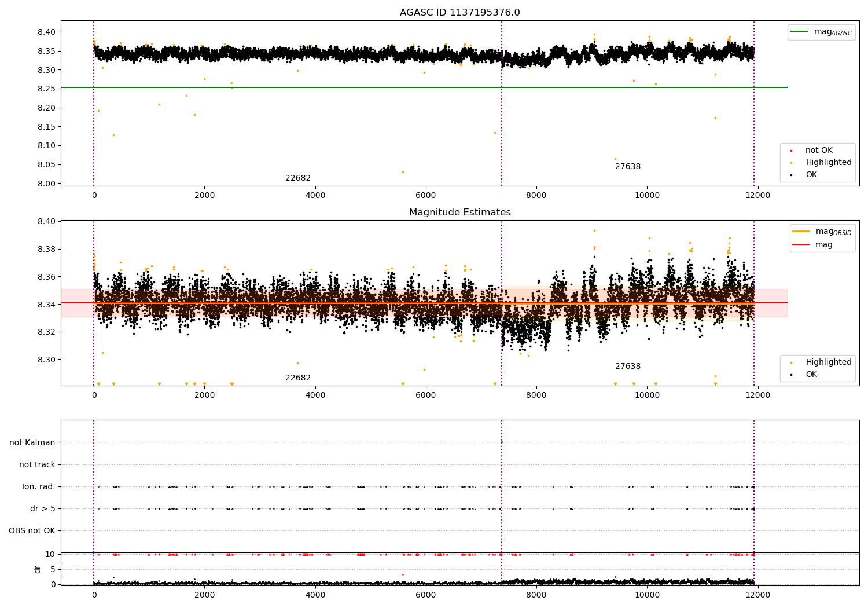The width and height of the screenshot is (868, 608).
Task: Click the lone not Kalman point at obsid boundary
Action: (502, 442)
